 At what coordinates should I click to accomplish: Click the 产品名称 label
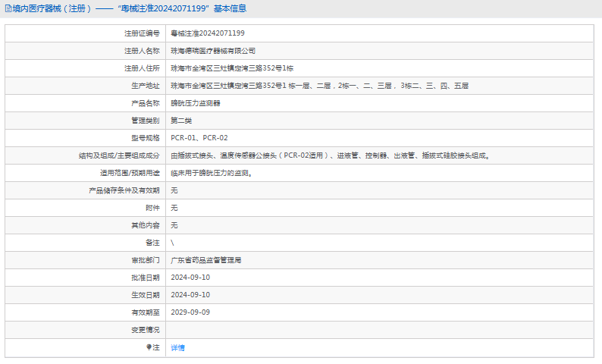(145, 103)
